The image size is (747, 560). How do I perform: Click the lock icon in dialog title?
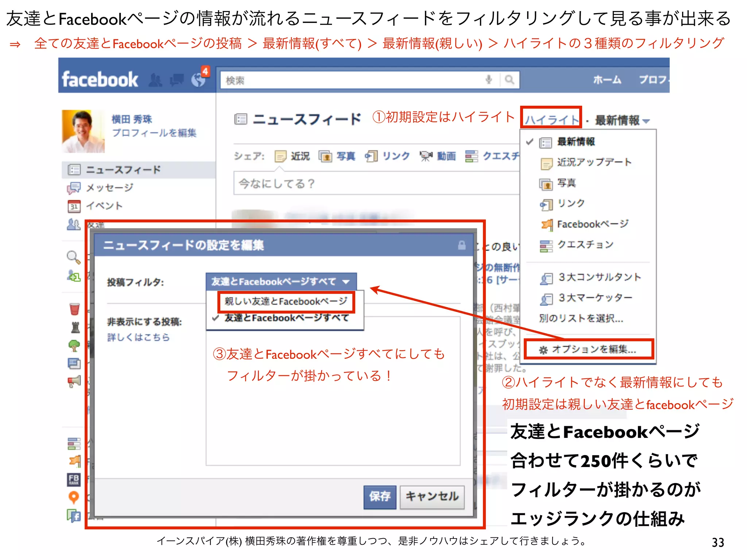462,245
